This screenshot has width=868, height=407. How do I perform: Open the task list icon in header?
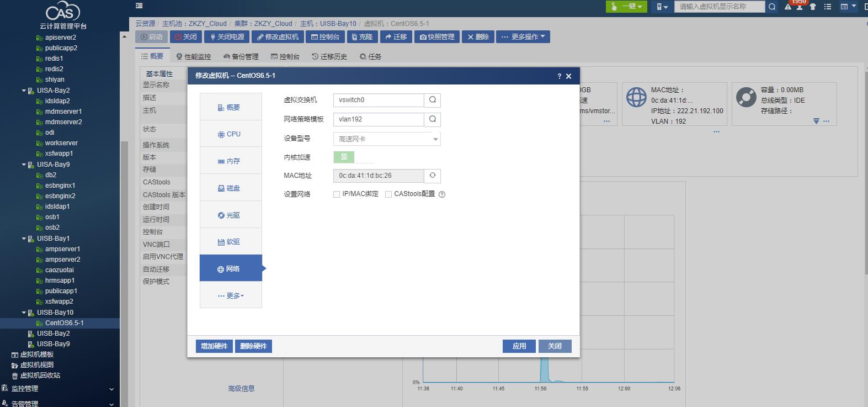827,7
